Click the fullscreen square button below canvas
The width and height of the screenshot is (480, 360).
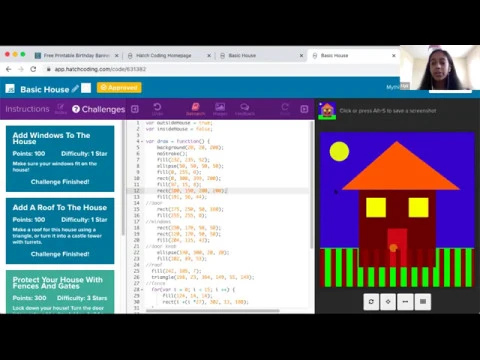click(423, 302)
